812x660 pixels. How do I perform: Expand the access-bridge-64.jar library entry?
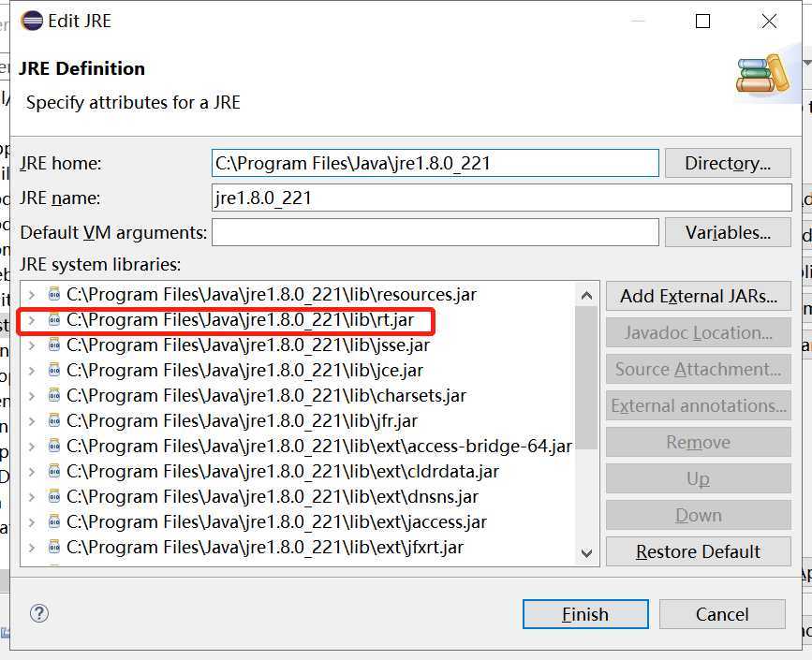point(32,447)
